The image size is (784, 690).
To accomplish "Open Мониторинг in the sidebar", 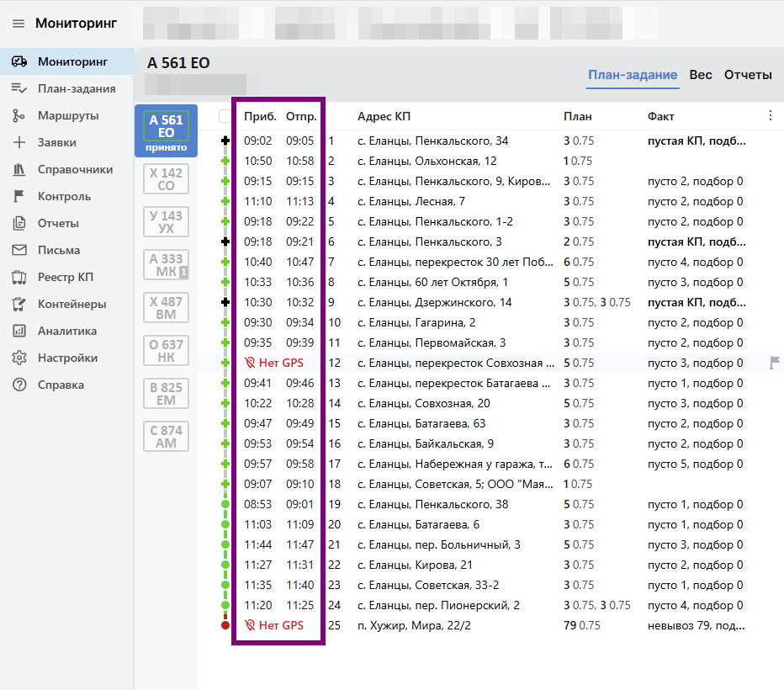I will [72, 61].
